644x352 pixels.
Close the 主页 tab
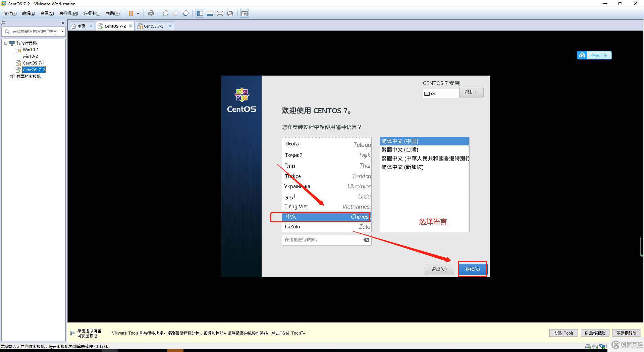click(x=91, y=26)
